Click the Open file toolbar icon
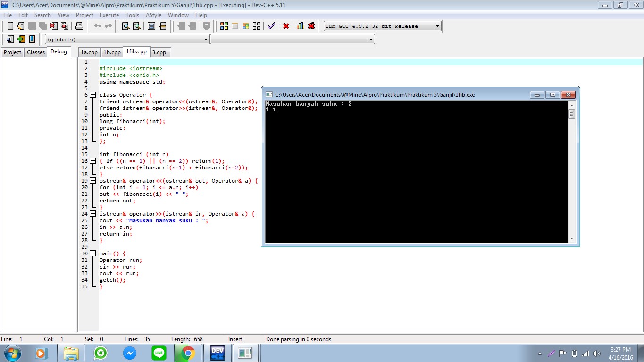The image size is (644, 362). pyautogui.click(x=21, y=26)
